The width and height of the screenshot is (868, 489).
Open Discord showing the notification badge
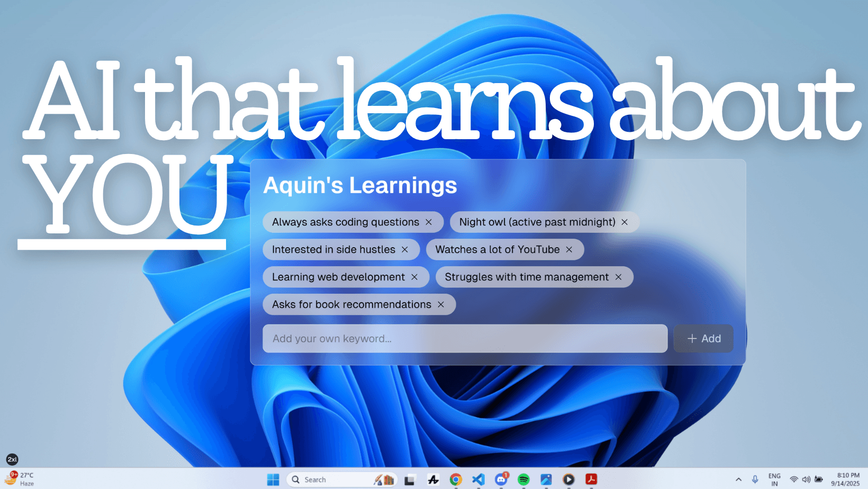click(501, 479)
